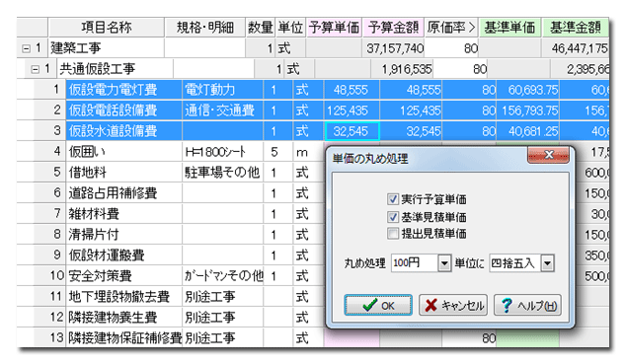Click the 数量 column header
The width and height of the screenshot is (626, 364).
(x=261, y=27)
